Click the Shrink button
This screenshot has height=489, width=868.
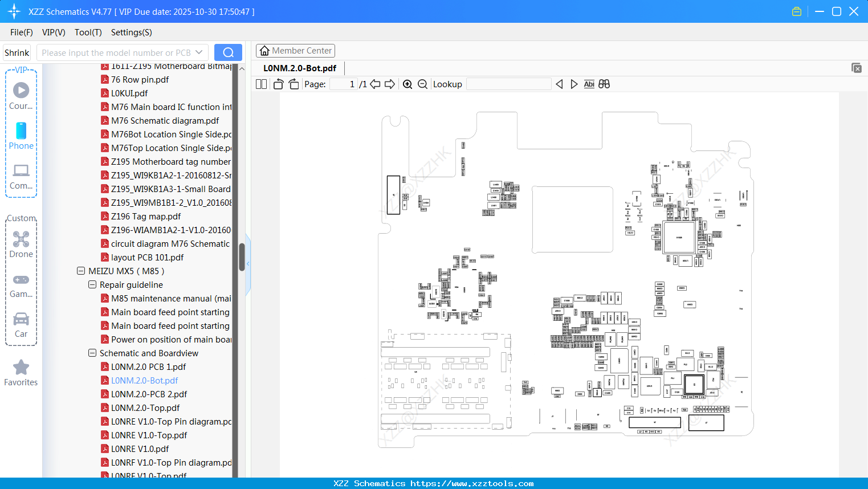[x=17, y=52]
